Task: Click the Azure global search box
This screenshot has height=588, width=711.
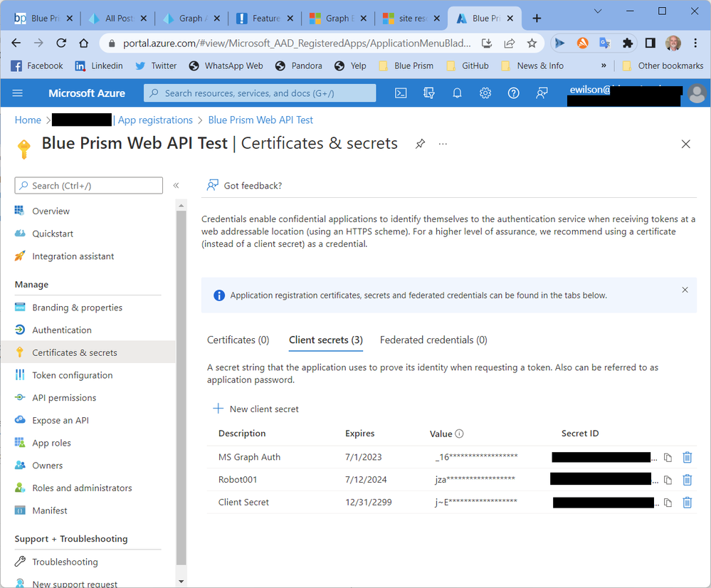Action: pos(260,93)
